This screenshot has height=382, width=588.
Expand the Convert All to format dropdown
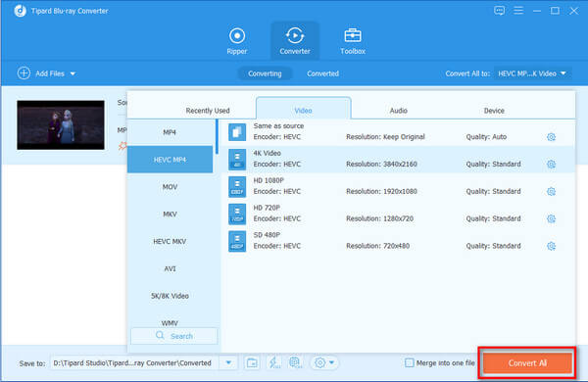pos(532,73)
